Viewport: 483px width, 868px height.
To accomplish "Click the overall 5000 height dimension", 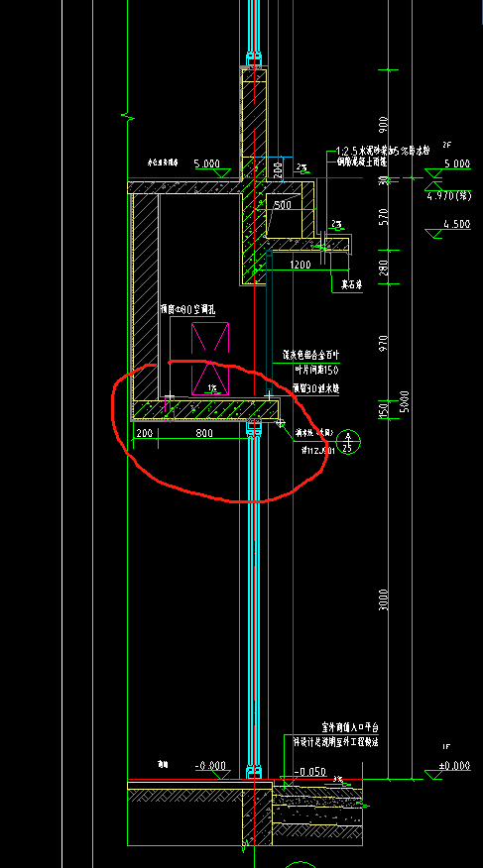I will pyautogui.click(x=406, y=401).
